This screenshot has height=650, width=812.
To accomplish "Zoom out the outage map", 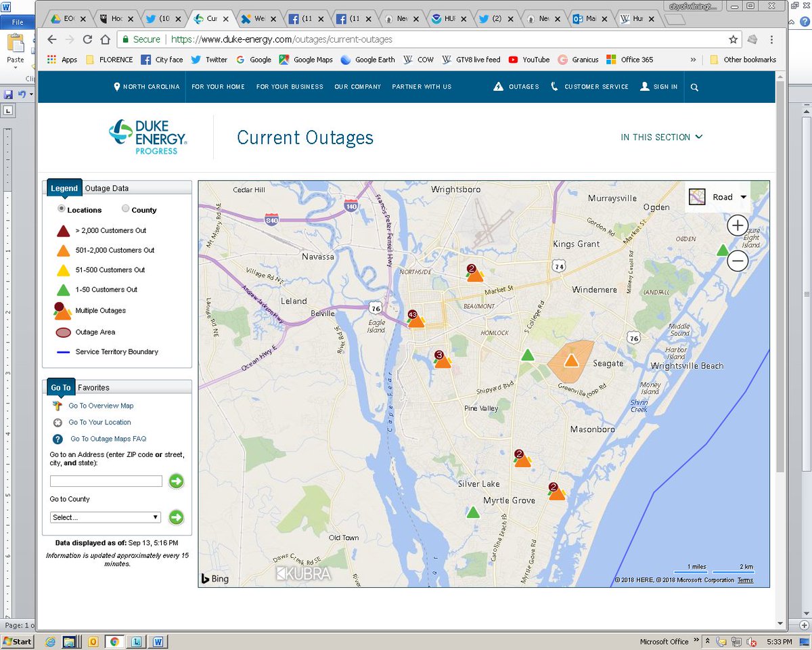I will 737,261.
